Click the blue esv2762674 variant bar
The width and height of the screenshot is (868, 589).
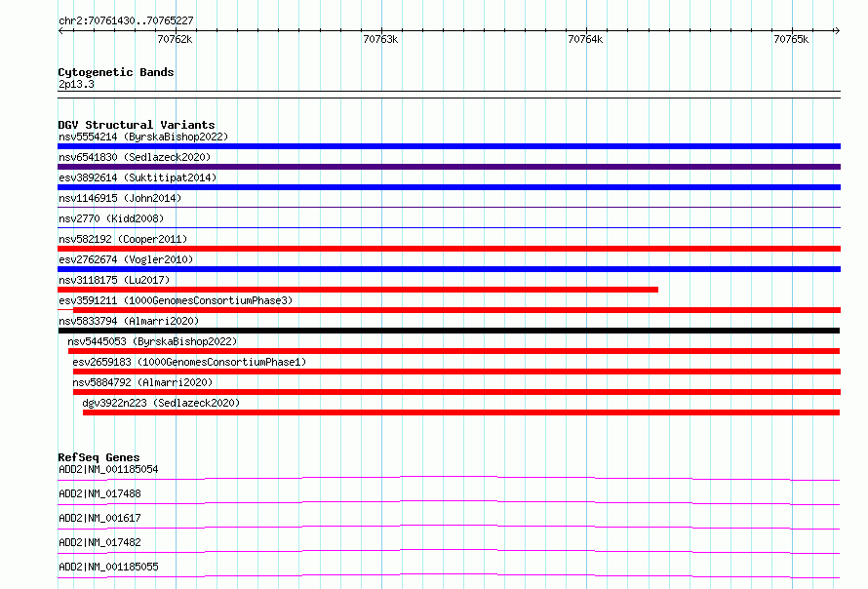tap(449, 269)
